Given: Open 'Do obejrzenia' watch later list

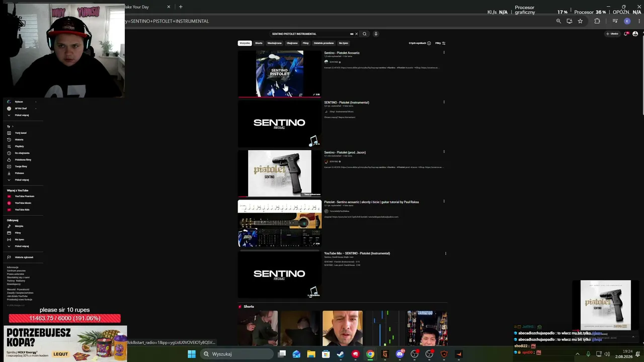Looking at the screenshot, I should [22, 153].
